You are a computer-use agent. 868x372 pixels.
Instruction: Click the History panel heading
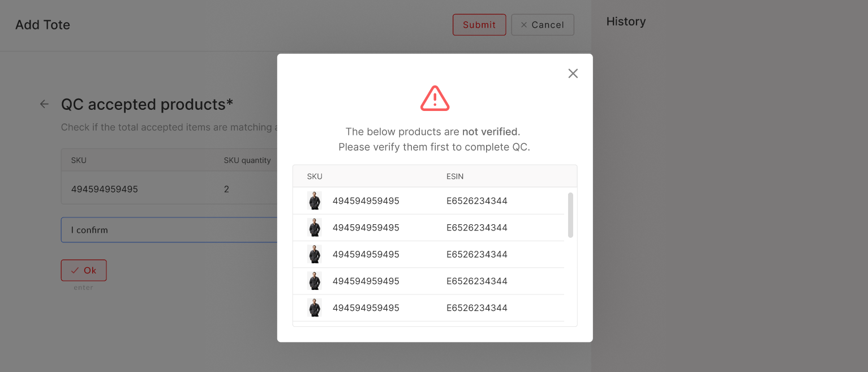(626, 22)
